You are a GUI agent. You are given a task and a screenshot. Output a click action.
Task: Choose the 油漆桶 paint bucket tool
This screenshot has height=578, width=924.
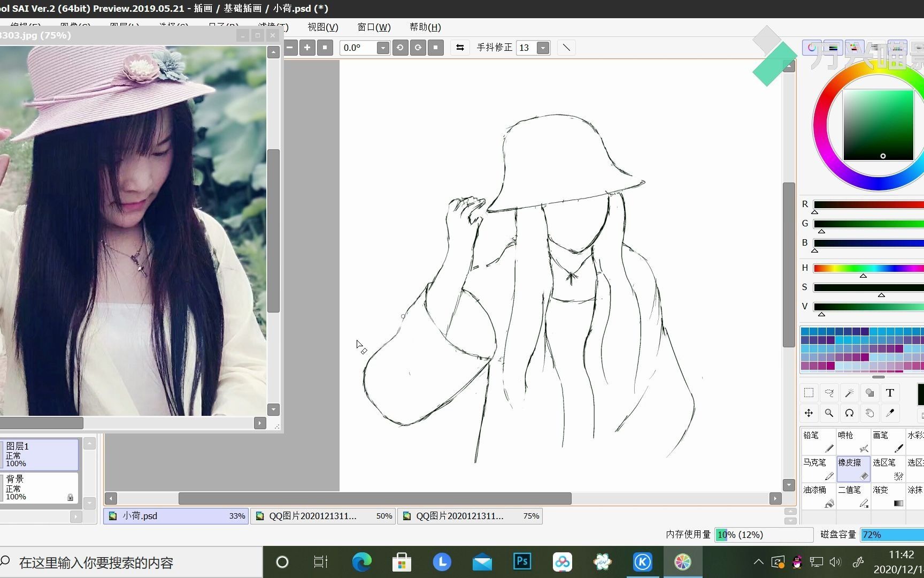click(818, 496)
